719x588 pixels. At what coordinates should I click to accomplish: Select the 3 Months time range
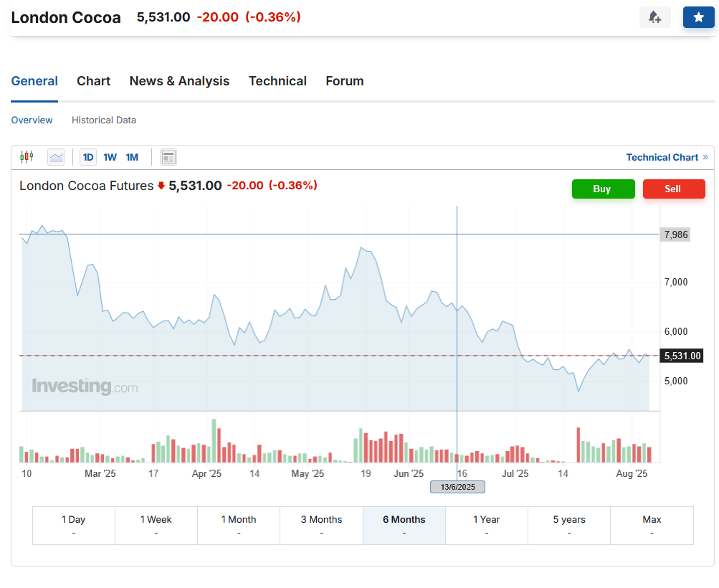(321, 526)
